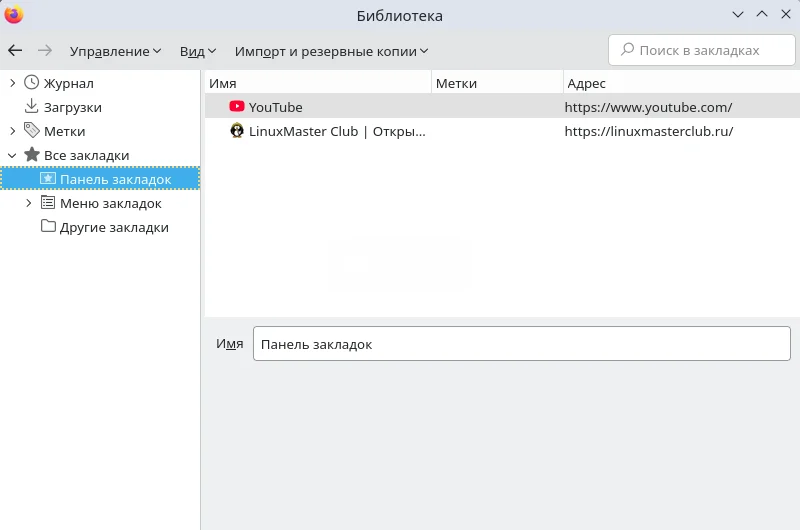
Task: Sort by the Адрес column header
Action: 682,83
